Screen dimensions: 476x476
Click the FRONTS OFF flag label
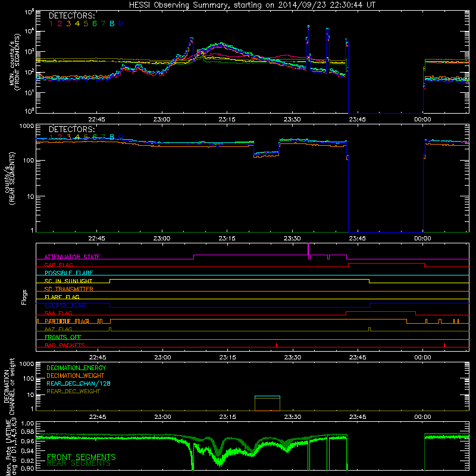[x=63, y=337]
